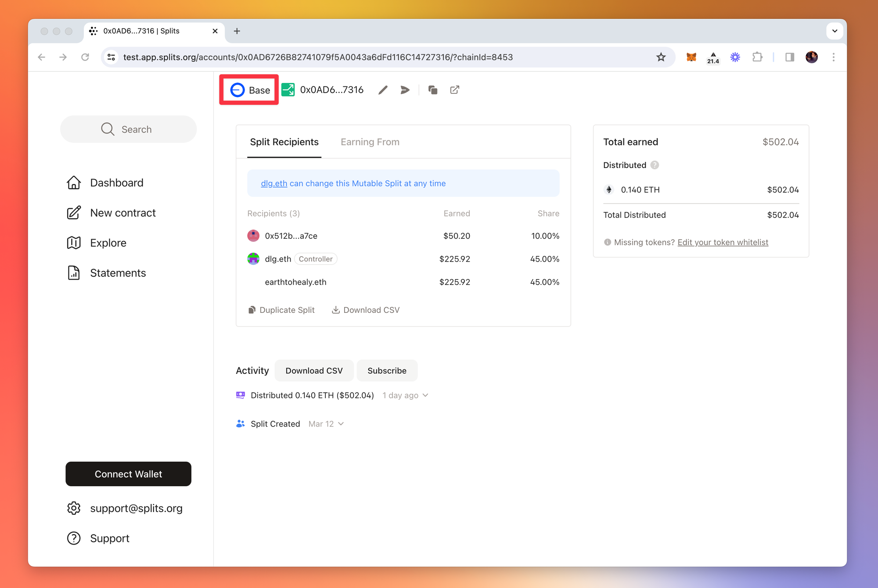Expand the Split Created Mar 12 entry
Image resolution: width=878 pixels, height=588 pixels.
(342, 424)
